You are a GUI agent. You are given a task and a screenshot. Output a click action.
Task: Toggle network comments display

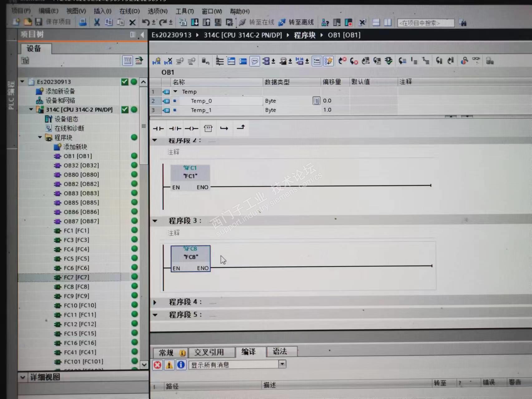tap(255, 61)
